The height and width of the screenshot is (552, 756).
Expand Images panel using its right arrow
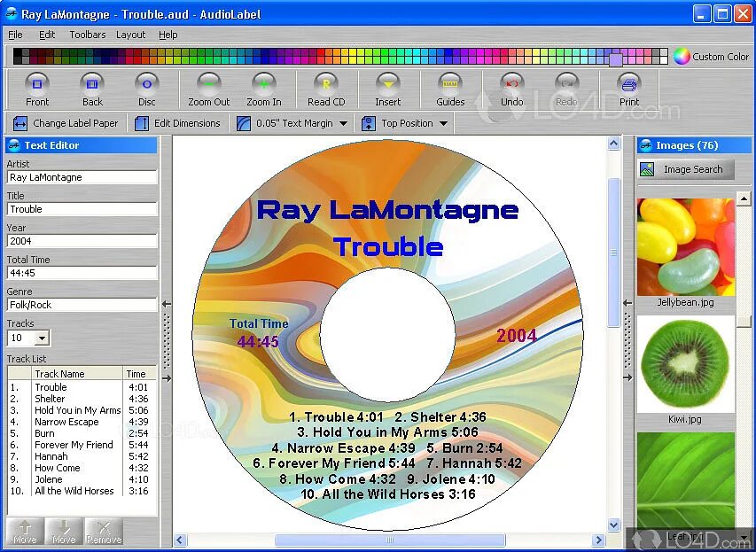[x=627, y=377]
